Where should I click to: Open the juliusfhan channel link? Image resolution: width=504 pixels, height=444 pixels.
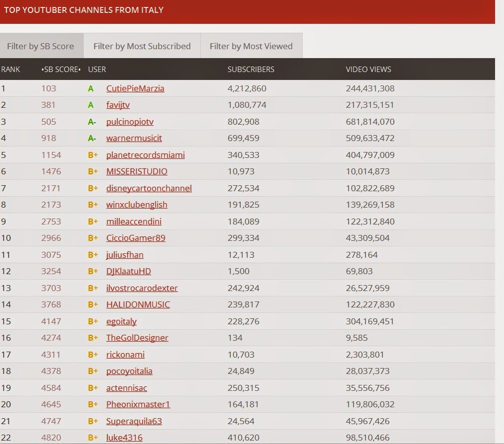pos(125,255)
